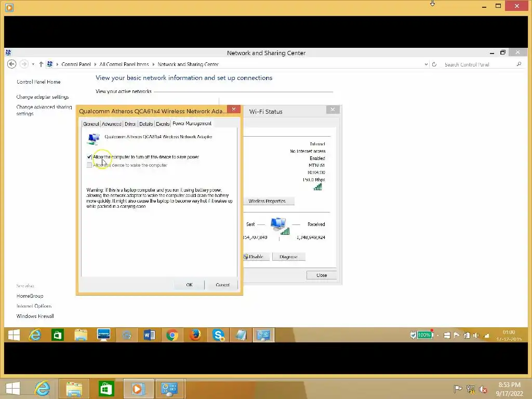This screenshot has width=532, height=399.
Task: Click network activity computers icon
Action: pyautogui.click(x=280, y=226)
